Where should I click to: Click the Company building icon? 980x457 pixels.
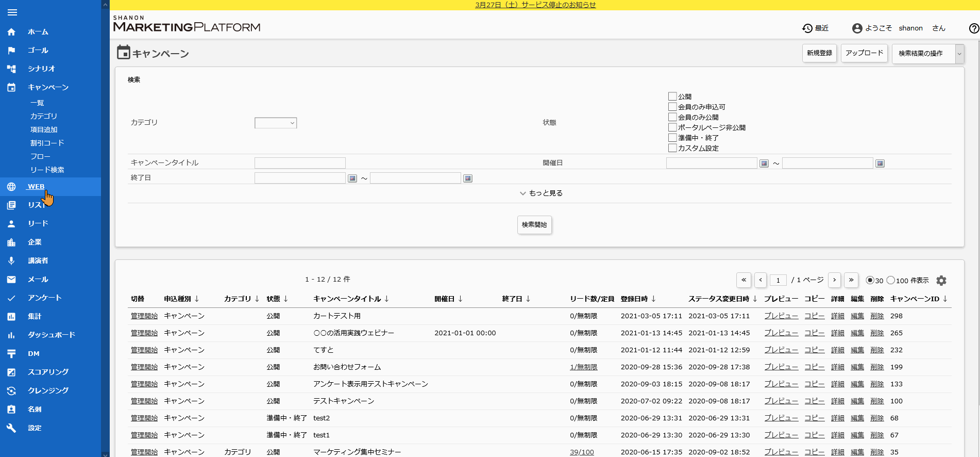pos(11,242)
